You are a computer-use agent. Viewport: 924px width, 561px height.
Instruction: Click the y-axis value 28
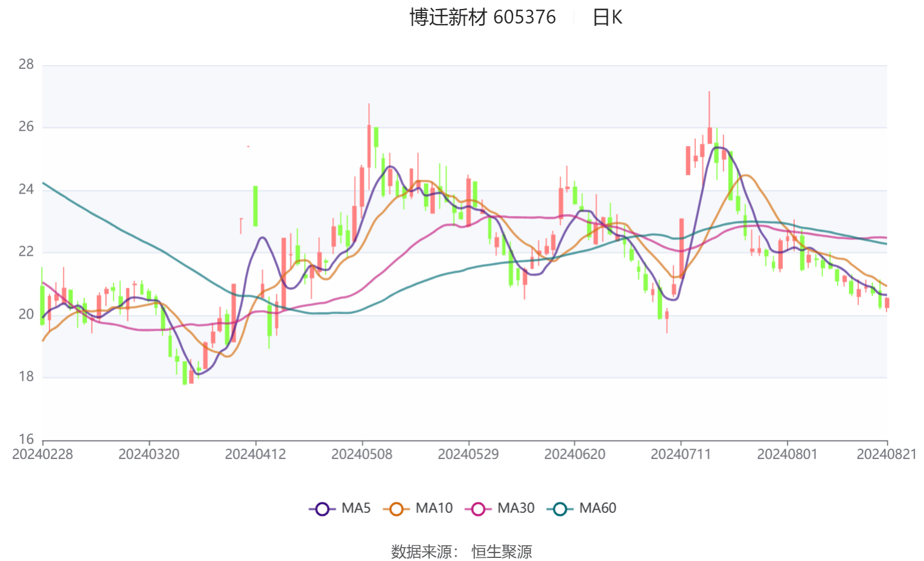(x=26, y=65)
